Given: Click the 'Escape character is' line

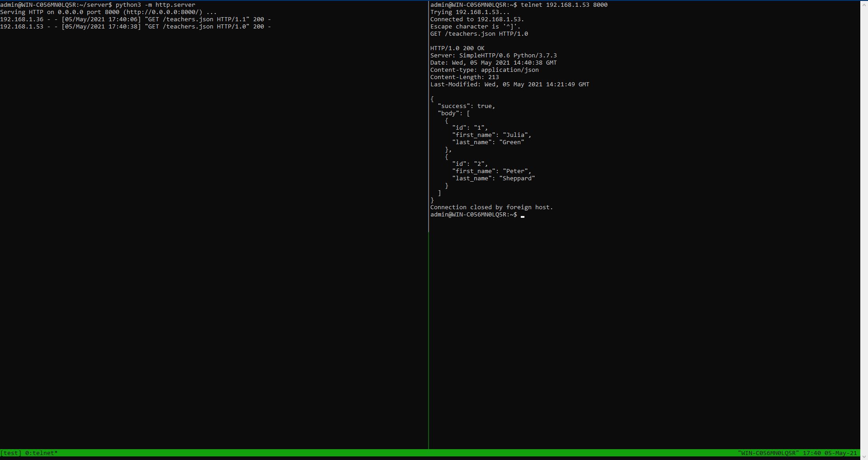Looking at the screenshot, I should pos(476,27).
